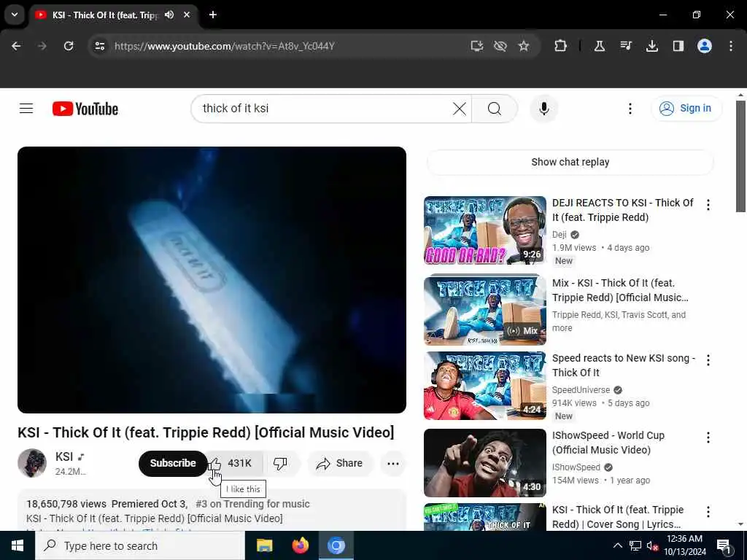Screen dimensions: 747x560
Task: Open the Windows notification center
Action: point(724,546)
